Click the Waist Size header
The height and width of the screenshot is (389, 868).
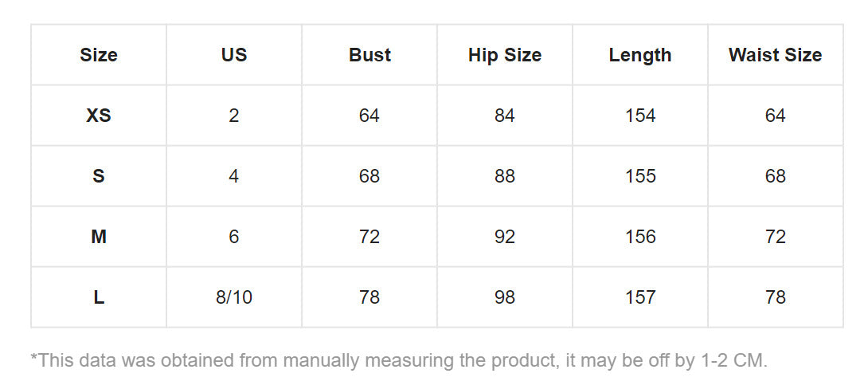coord(775,55)
